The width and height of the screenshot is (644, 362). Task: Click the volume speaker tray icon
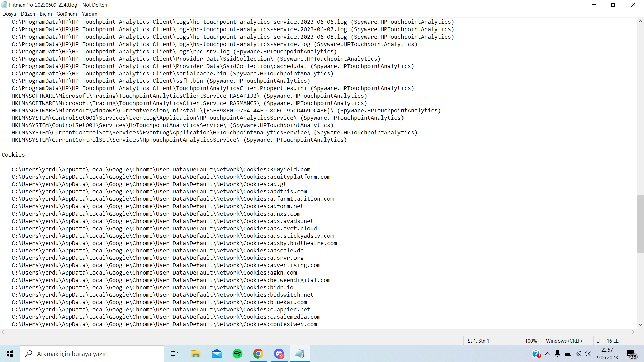(x=588, y=354)
